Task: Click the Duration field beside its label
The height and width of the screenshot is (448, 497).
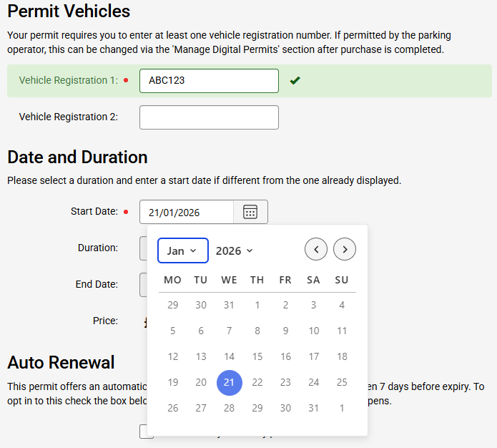Action: [144, 248]
